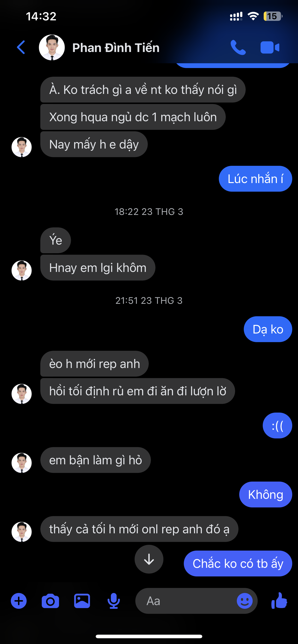Open chat details via Phan Đình Tiến name
The height and width of the screenshot is (644, 298).
tap(116, 47)
